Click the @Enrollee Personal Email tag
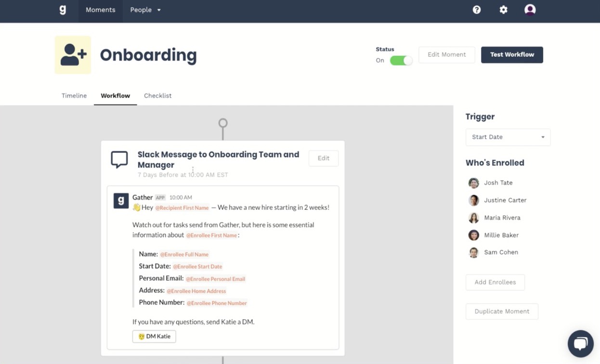 215,279
